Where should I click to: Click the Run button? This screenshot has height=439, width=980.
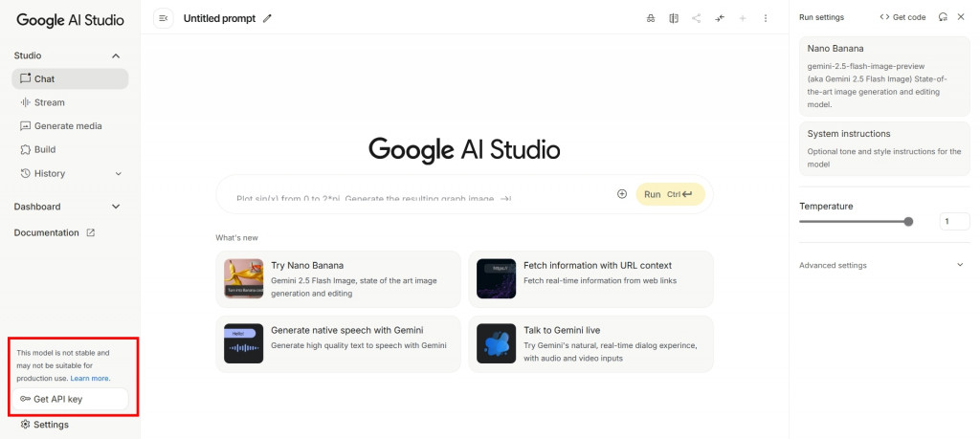[670, 194]
